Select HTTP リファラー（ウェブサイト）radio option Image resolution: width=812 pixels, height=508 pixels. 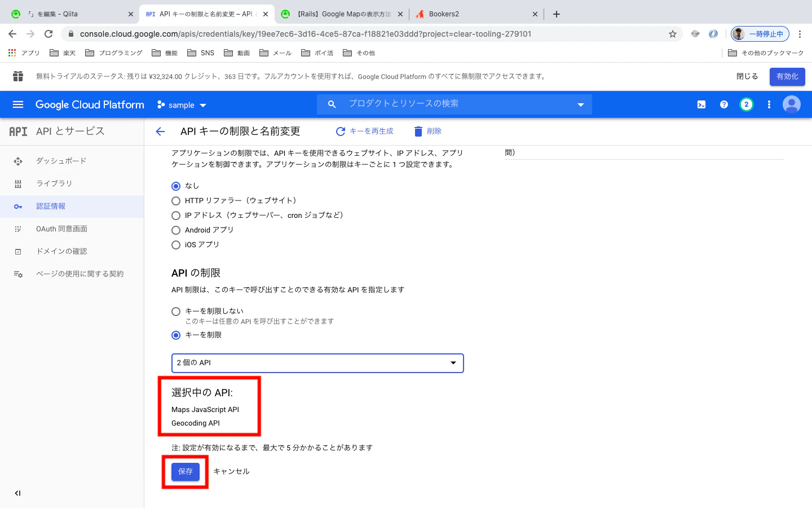point(176,201)
